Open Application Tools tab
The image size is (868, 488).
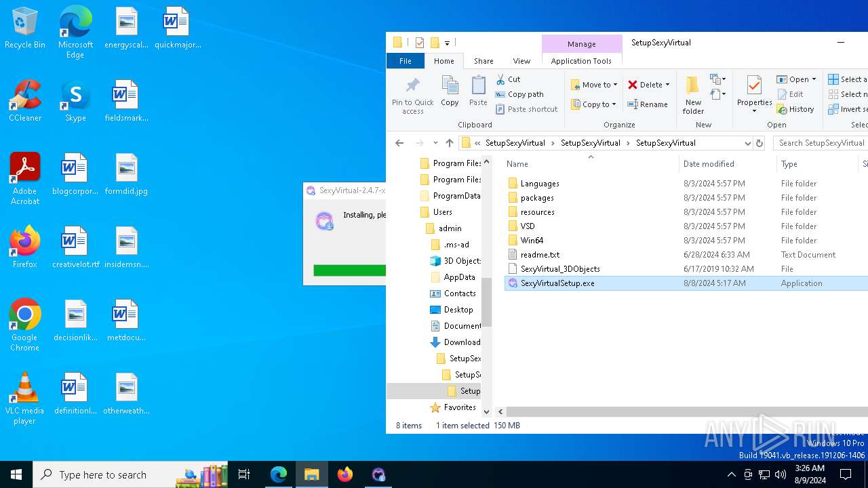click(x=581, y=61)
